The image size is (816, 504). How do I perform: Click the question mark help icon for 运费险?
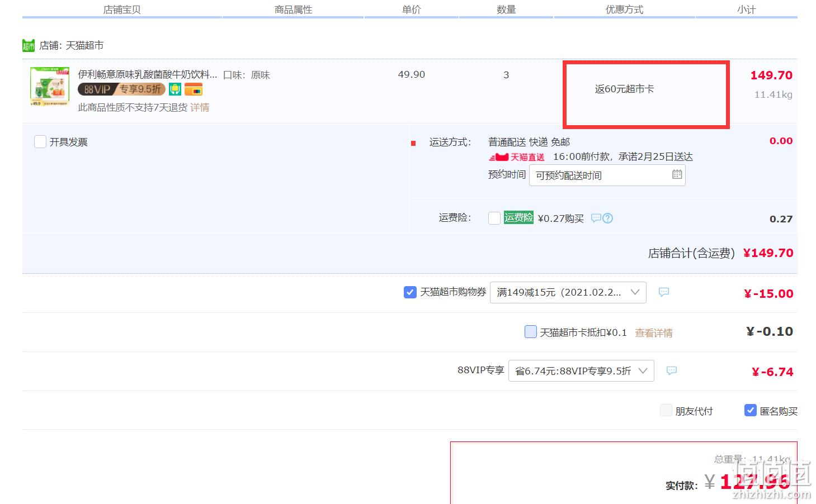[x=608, y=218]
